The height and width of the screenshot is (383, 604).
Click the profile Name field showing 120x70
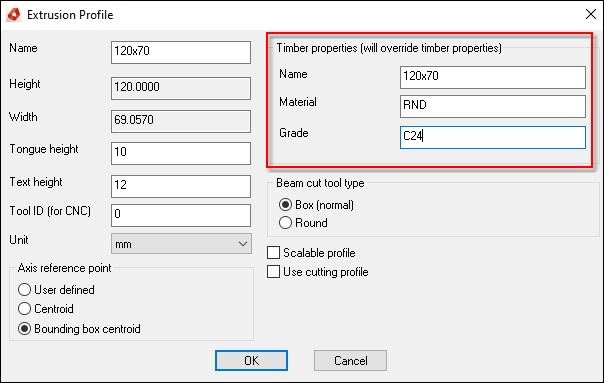(181, 52)
